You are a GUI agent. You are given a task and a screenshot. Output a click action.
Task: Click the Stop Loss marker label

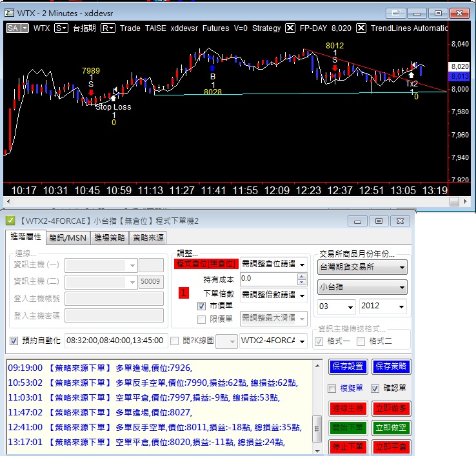click(x=114, y=107)
